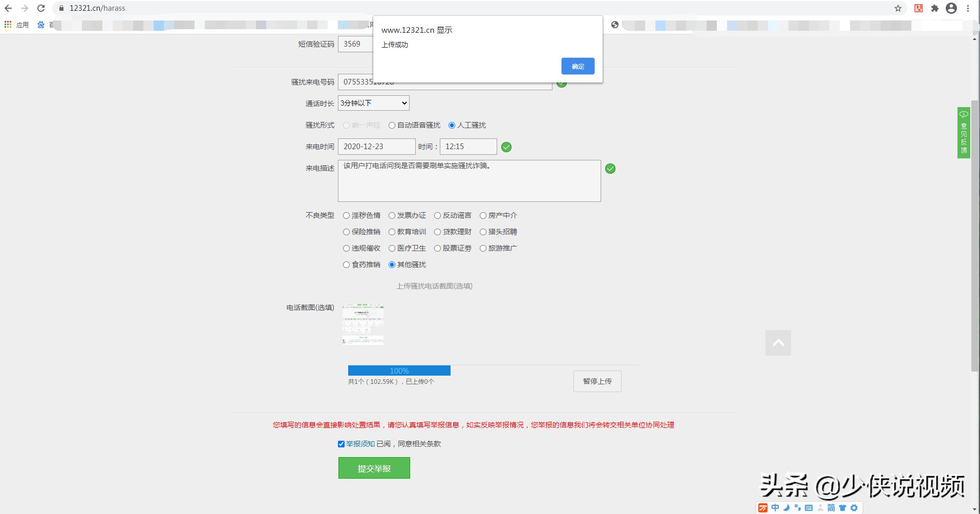Click the soft keyboard icon in the IME bar
Image resolution: width=980 pixels, height=514 pixels.
pyautogui.click(x=809, y=508)
